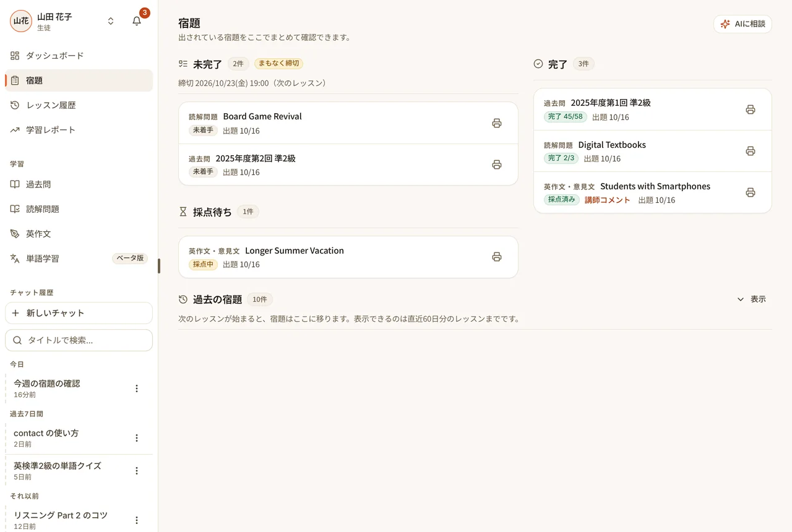Print the Board Game Revival assignment
Viewport: 792px width, 532px height.
[x=496, y=123]
